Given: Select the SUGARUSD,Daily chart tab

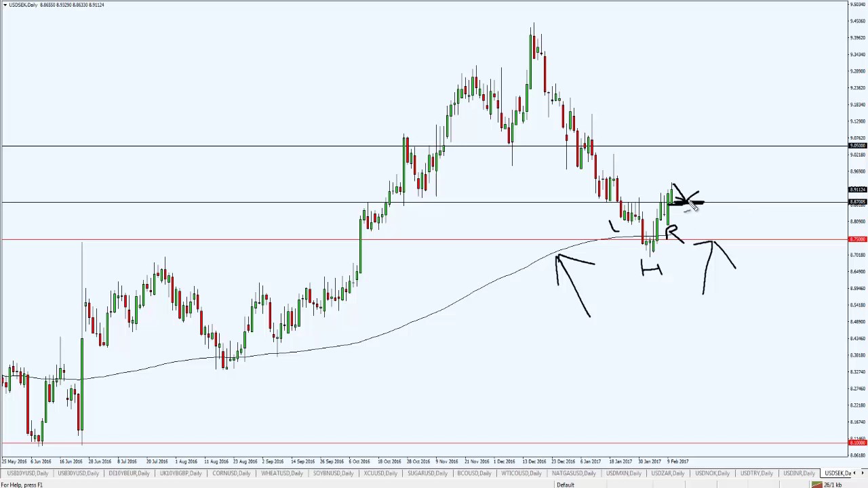Looking at the screenshot, I should [428, 473].
